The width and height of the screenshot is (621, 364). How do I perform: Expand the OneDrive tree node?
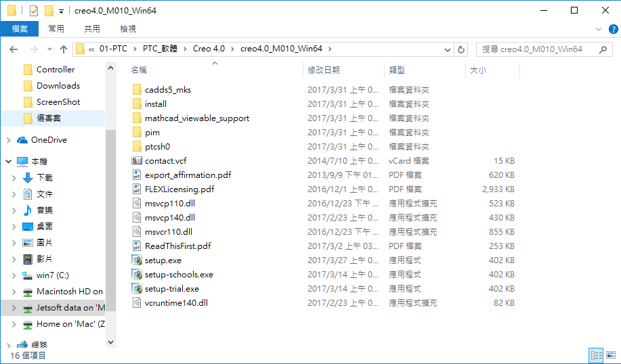click(x=8, y=140)
